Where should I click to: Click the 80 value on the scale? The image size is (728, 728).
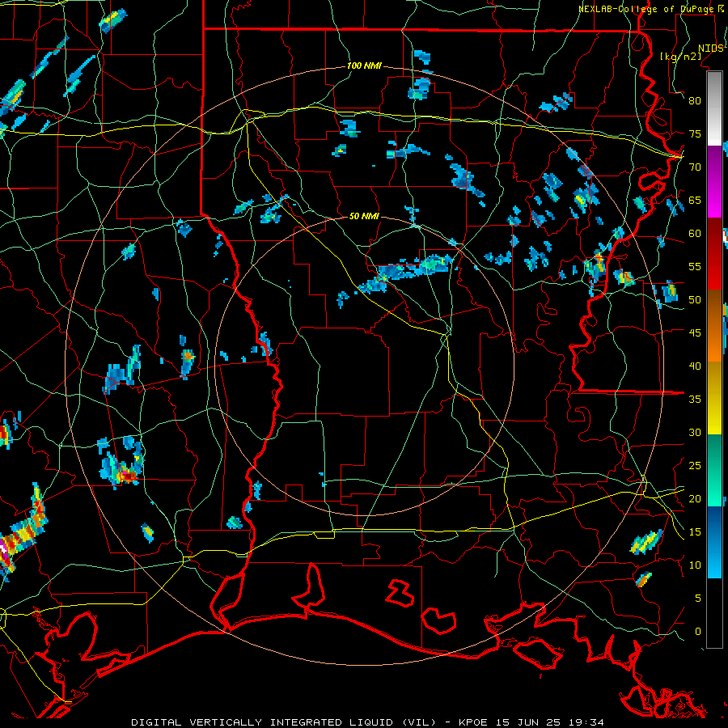point(695,101)
